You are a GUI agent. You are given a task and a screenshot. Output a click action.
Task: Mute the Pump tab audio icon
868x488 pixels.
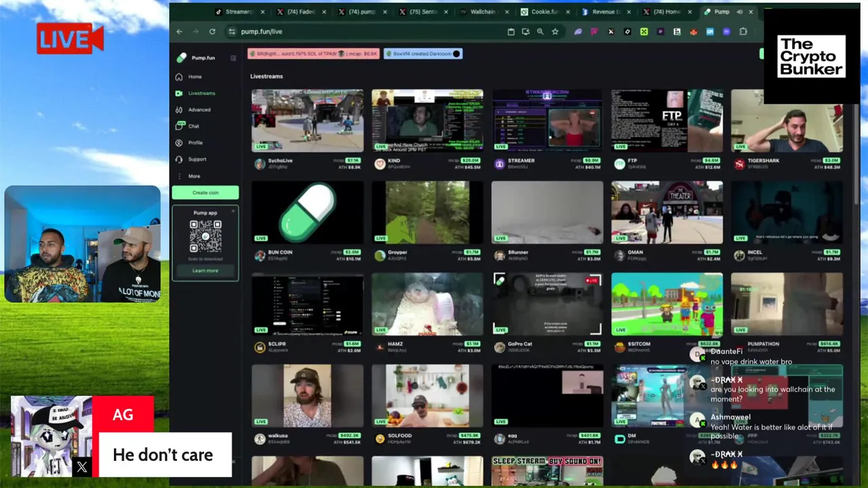(739, 12)
